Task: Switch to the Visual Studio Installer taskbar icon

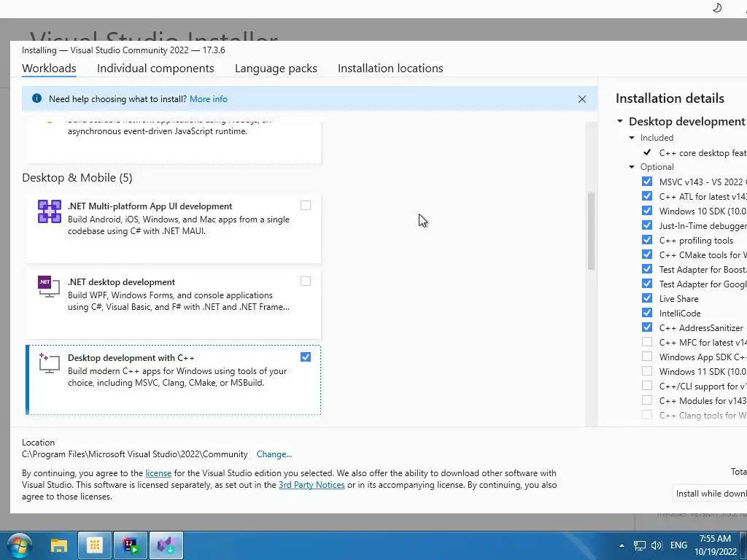Action: (x=166, y=545)
